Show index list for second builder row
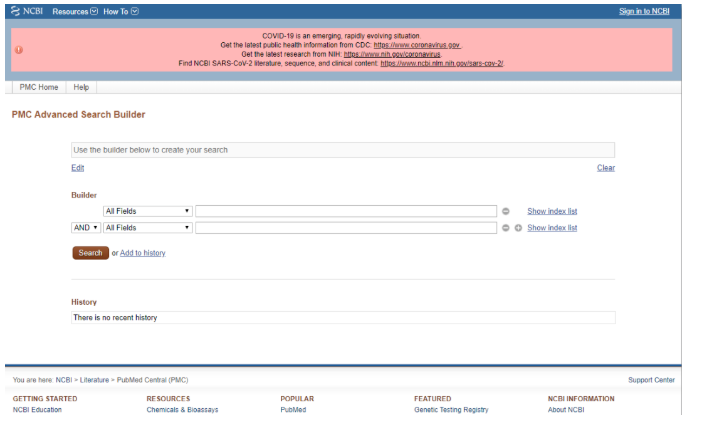 552,228
